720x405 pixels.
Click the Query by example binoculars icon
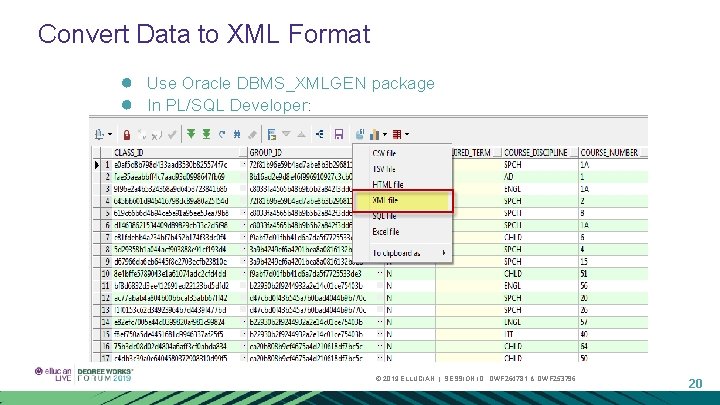point(237,134)
